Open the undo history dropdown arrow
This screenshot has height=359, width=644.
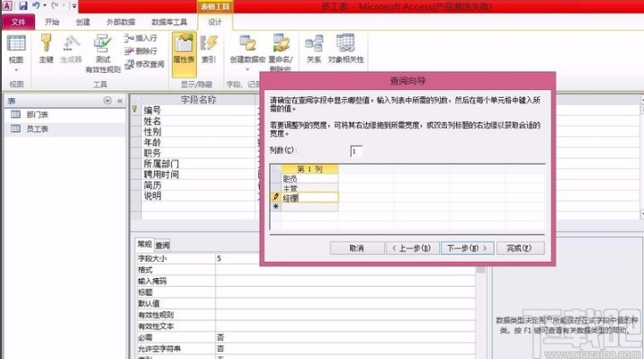(45, 5)
